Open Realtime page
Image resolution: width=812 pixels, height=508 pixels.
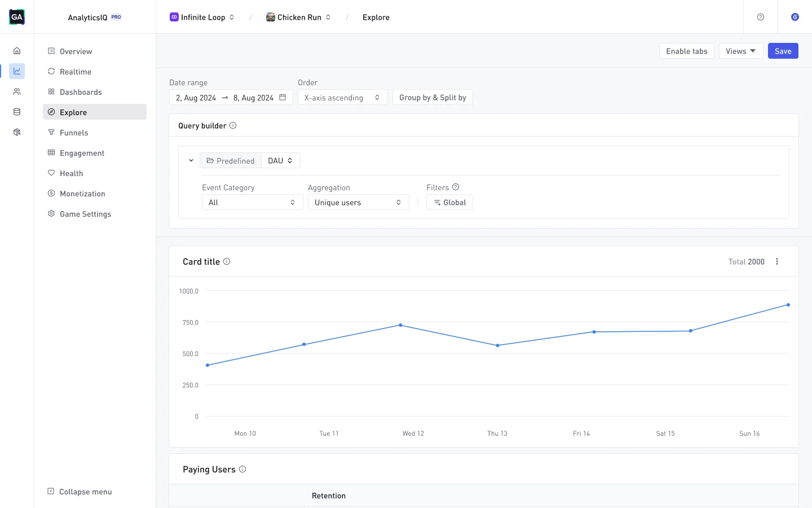tap(95, 71)
